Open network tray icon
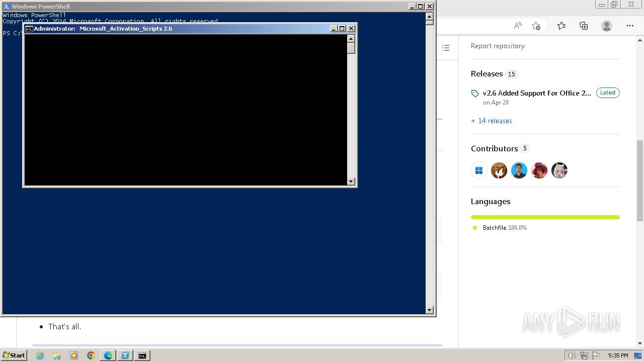The width and height of the screenshot is (644, 362). pyautogui.click(x=584, y=355)
